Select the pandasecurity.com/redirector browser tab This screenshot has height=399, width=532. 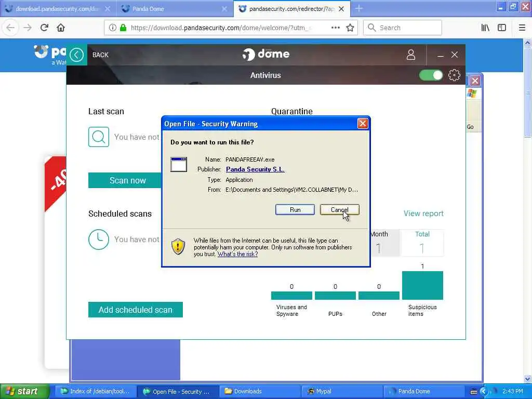point(291,9)
